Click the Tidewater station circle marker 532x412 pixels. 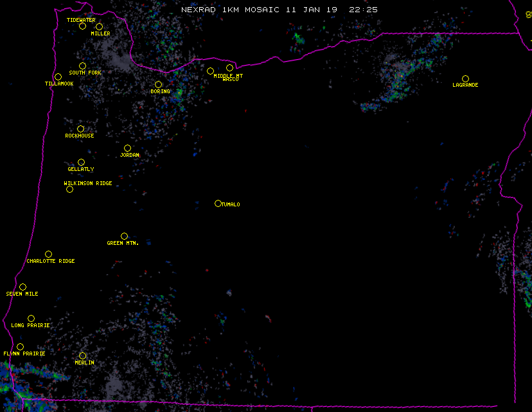click(x=82, y=26)
